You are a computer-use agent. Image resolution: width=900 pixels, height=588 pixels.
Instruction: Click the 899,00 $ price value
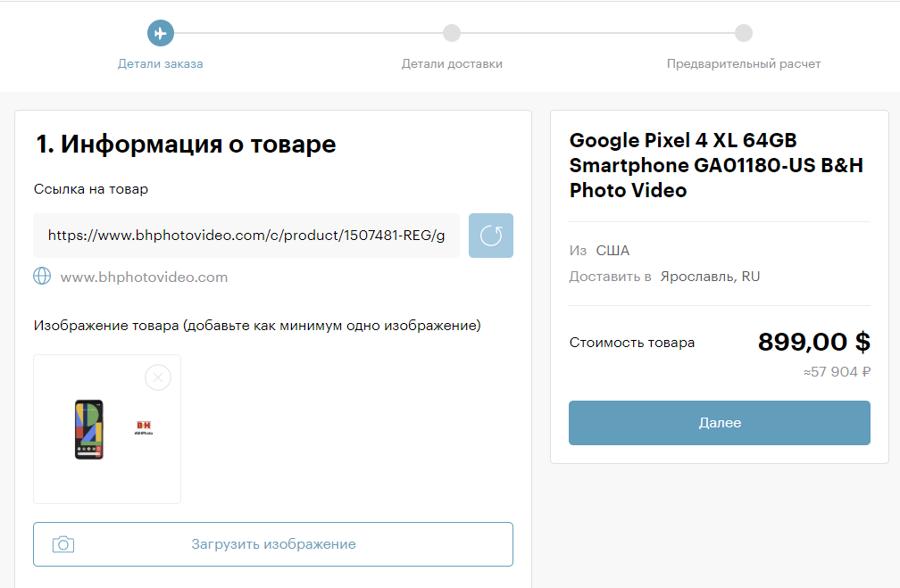tap(814, 342)
